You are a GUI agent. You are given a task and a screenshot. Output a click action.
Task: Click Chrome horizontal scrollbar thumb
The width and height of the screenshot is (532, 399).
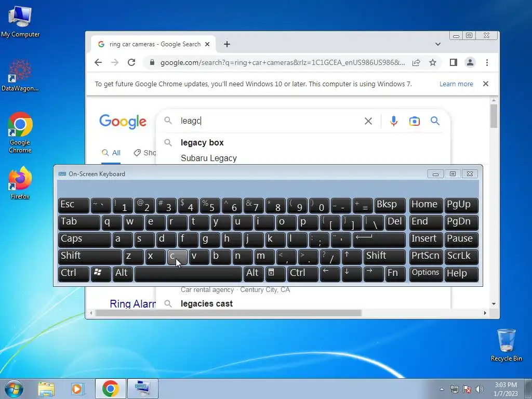click(228, 313)
